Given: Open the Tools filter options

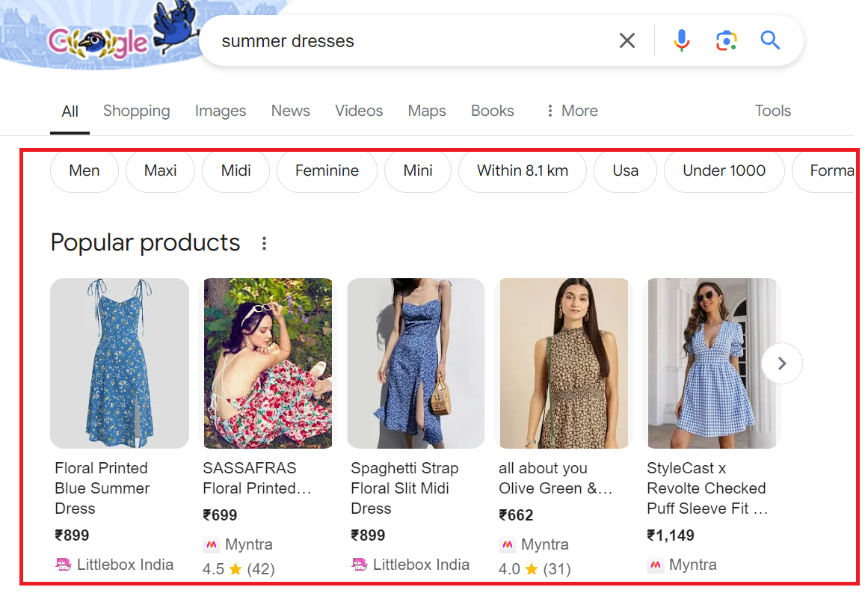Looking at the screenshot, I should tap(772, 111).
